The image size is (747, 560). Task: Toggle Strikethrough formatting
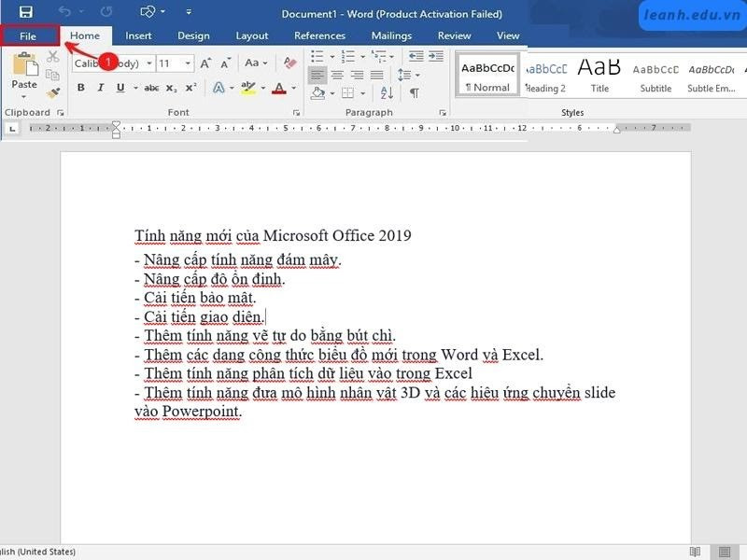point(151,88)
